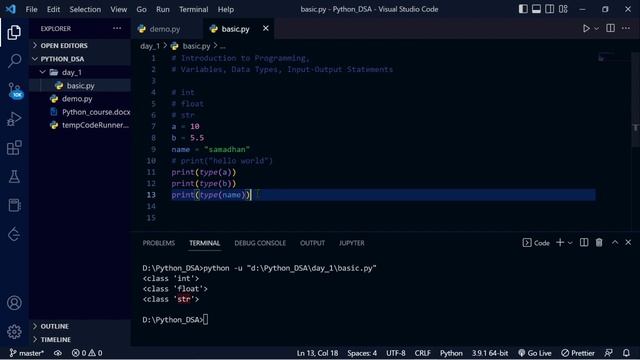The width and height of the screenshot is (640, 360).
Task: Collapse the PYTHON_DSA folder section
Action: coord(80,59)
